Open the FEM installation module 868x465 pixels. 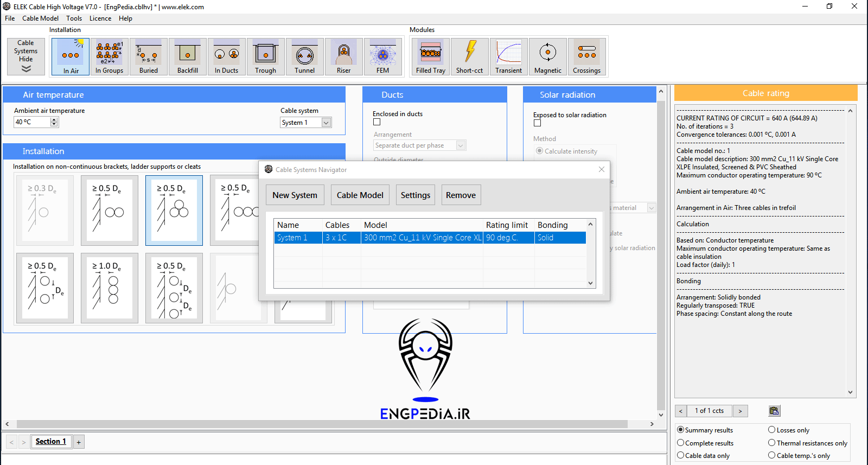click(382, 56)
